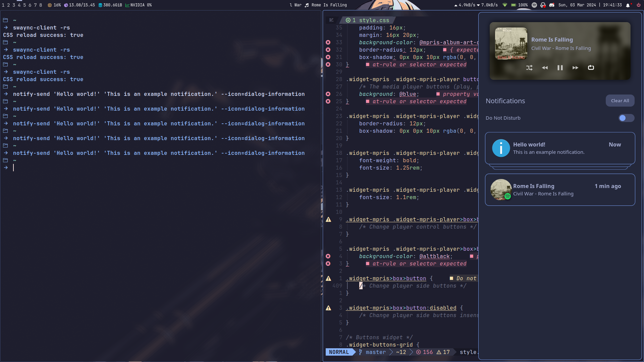Click the master git branch in statusline

(x=372, y=352)
